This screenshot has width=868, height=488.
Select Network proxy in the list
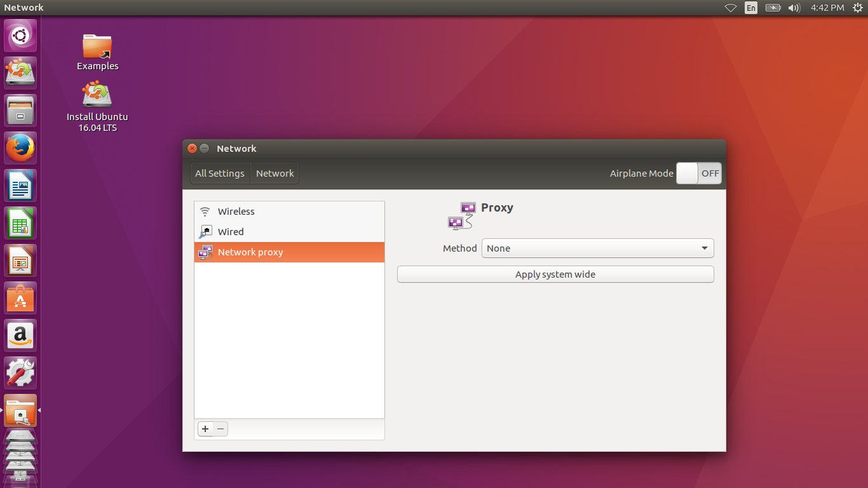[x=289, y=252]
